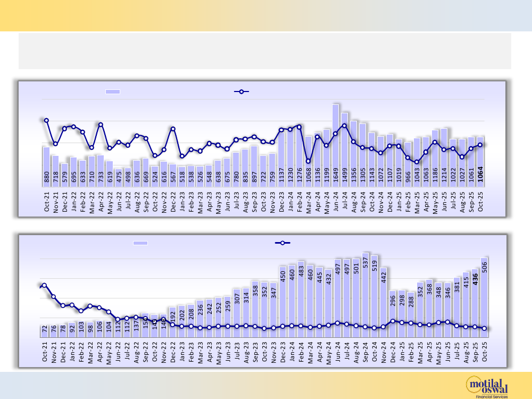Click the bar legend swatch in top chart
532x399 pixels.
pos(113,92)
